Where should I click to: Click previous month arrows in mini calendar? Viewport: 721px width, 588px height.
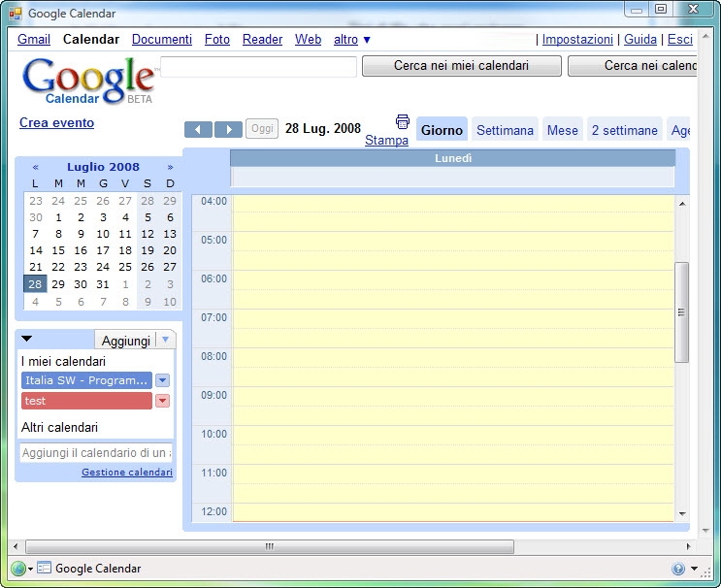[x=36, y=167]
